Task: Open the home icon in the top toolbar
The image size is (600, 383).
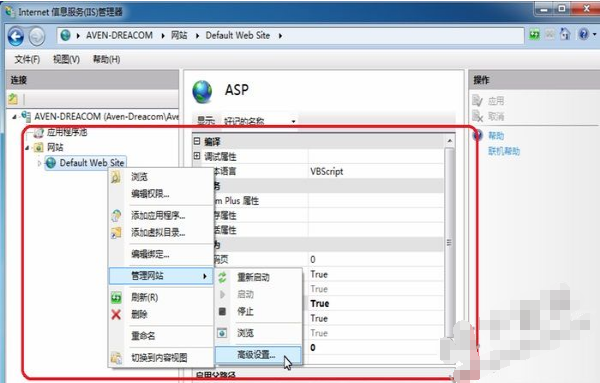Action: (565, 35)
